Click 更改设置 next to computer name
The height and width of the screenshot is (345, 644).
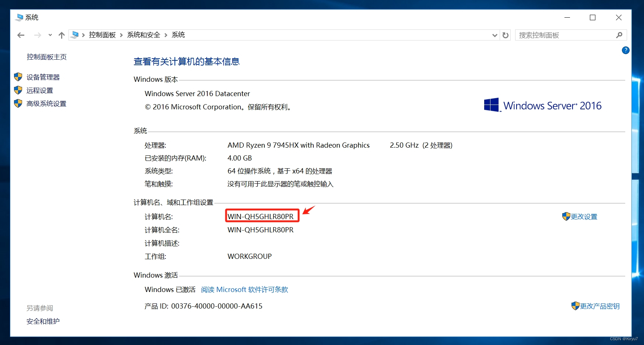(x=584, y=217)
